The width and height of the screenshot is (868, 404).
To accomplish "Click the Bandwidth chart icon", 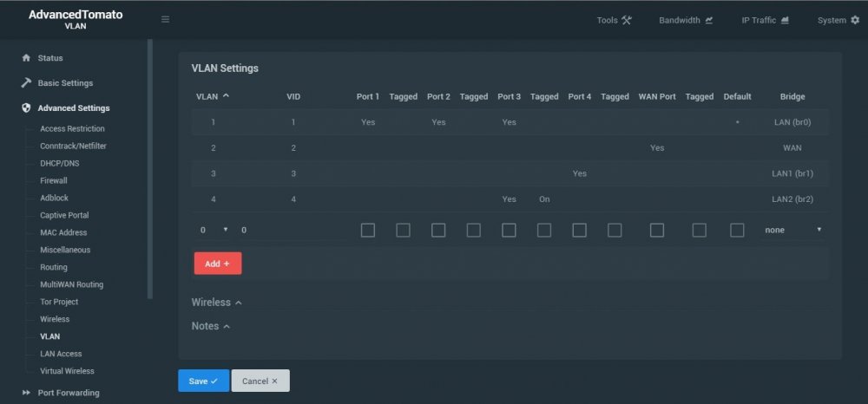I will pos(708,20).
